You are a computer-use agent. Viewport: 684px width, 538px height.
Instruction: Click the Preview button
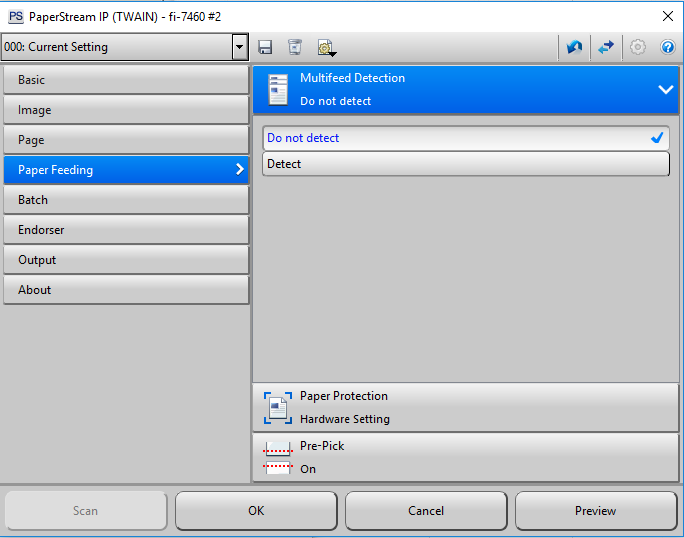click(596, 511)
